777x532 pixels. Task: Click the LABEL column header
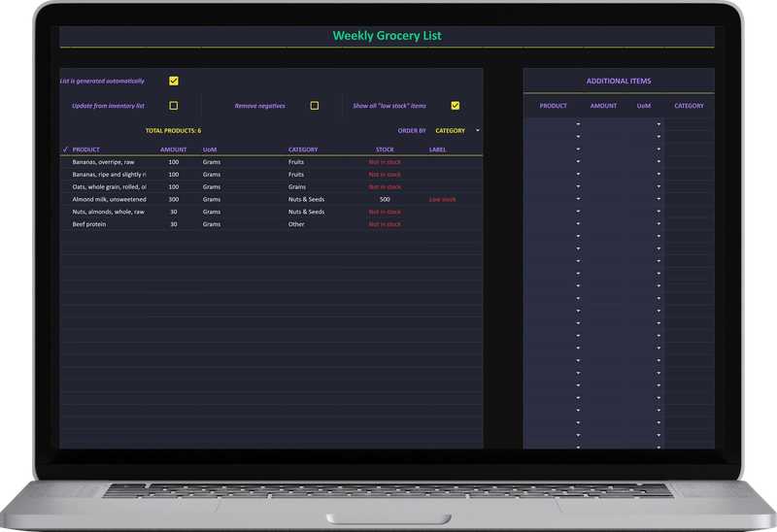point(438,150)
